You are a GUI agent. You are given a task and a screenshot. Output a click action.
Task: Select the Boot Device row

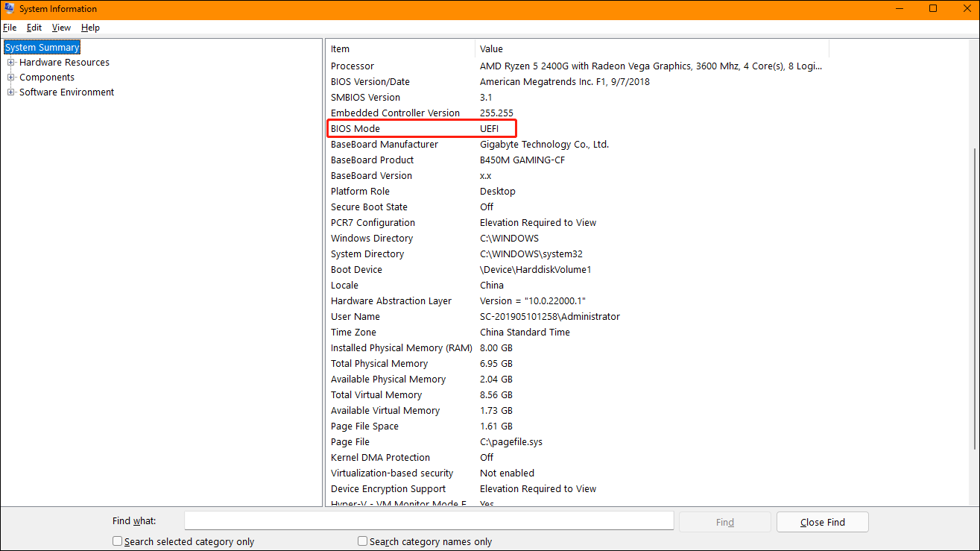(578, 270)
